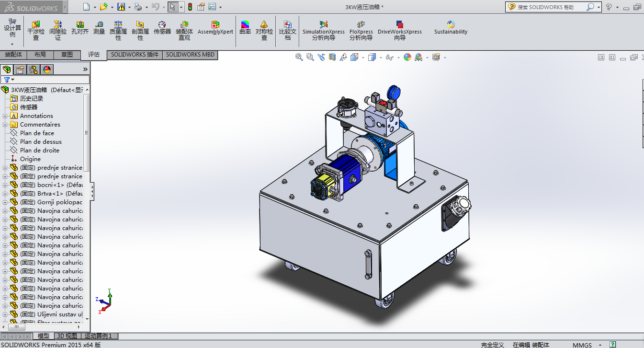
Task: Open the ConfigurationManager panel tab
Action: (34, 70)
